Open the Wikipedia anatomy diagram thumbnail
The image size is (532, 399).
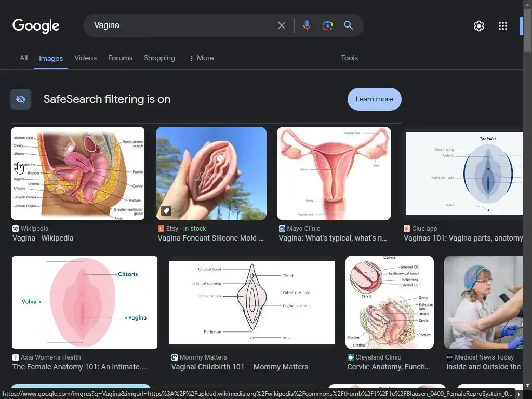[x=78, y=174]
